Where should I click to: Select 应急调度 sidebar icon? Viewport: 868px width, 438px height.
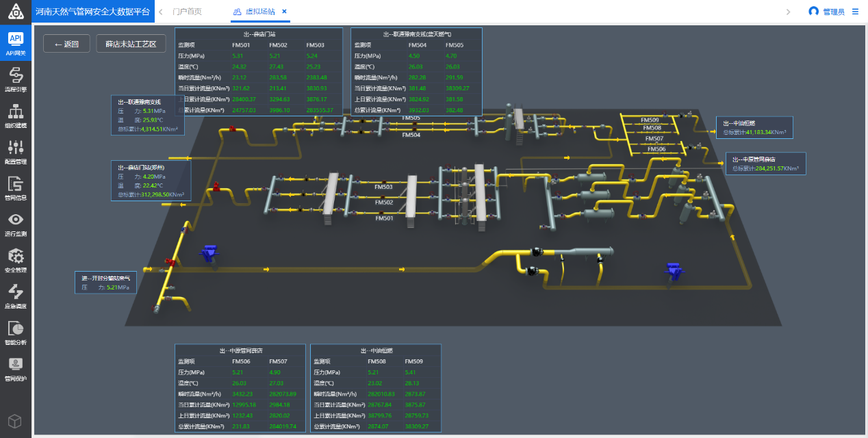pyautogui.click(x=15, y=296)
